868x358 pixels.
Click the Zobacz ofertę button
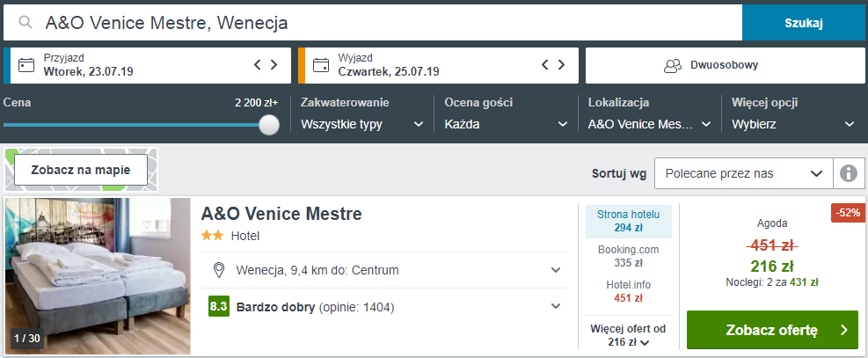coord(772,331)
